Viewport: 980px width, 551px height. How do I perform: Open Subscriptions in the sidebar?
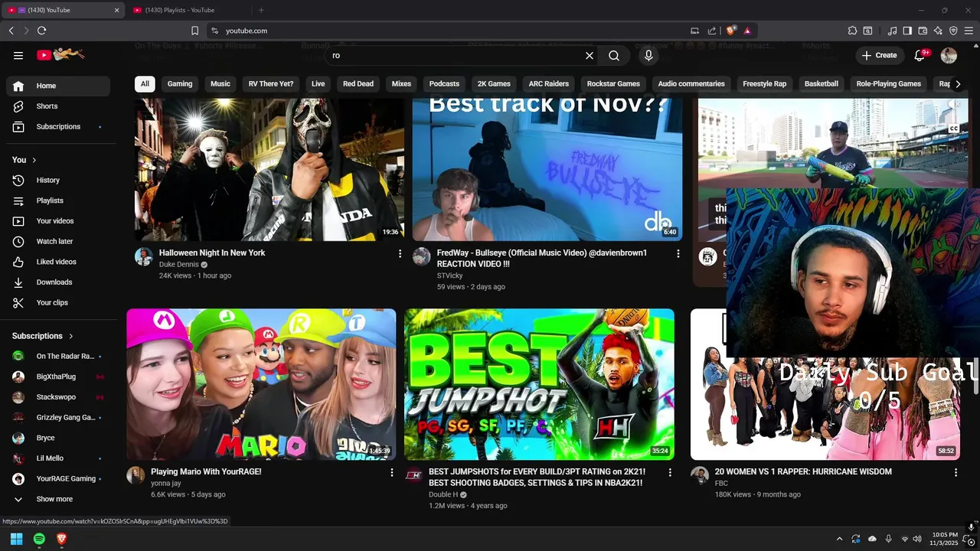(x=58, y=126)
